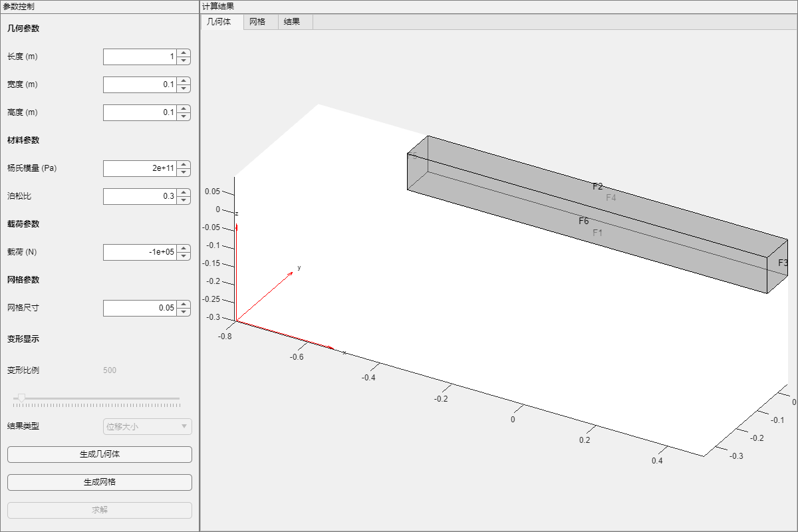Increase 高度 value with up arrow
The width and height of the screenshot is (798, 532).
(x=184, y=109)
